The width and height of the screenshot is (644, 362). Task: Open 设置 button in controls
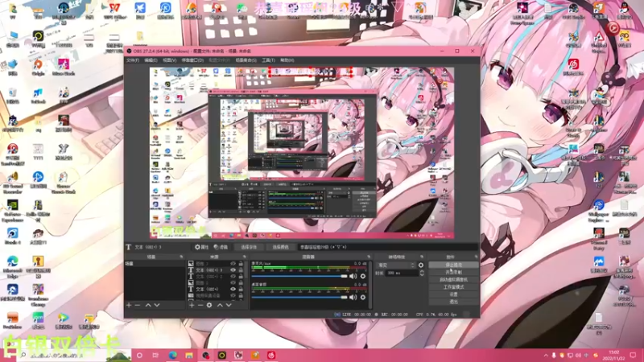click(453, 294)
